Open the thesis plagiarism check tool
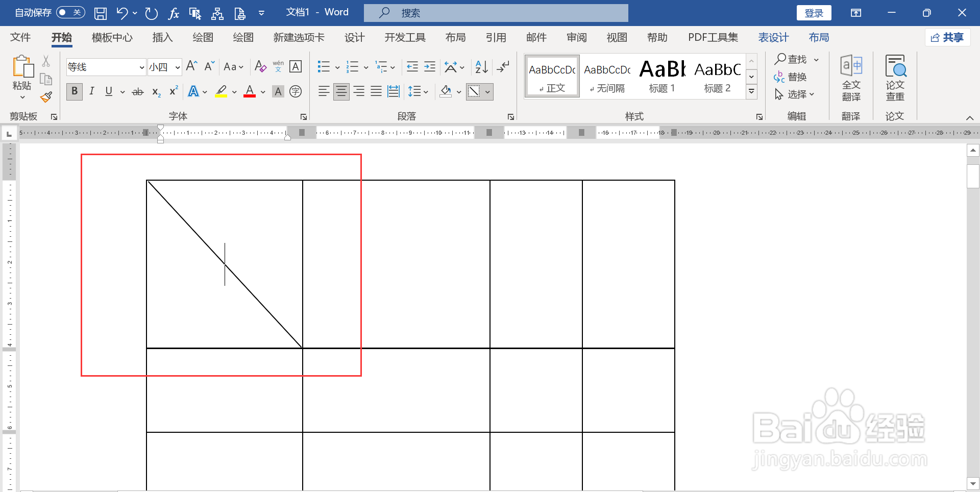Viewport: 980px width, 492px height. [895, 78]
